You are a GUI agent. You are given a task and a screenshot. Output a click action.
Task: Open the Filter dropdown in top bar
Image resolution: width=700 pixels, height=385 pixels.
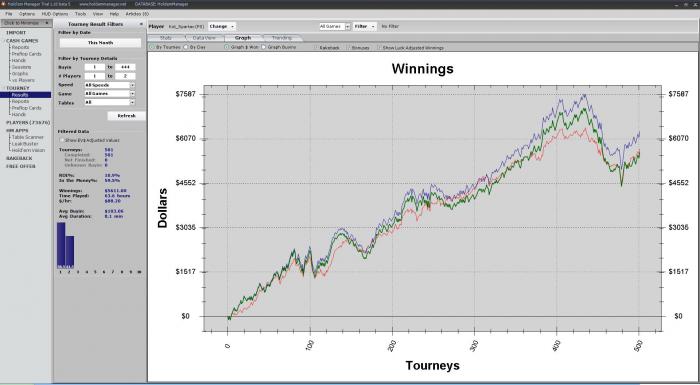[x=365, y=26]
